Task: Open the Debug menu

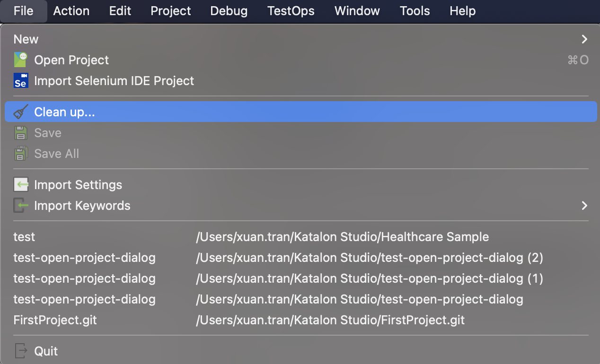Action: (x=229, y=11)
